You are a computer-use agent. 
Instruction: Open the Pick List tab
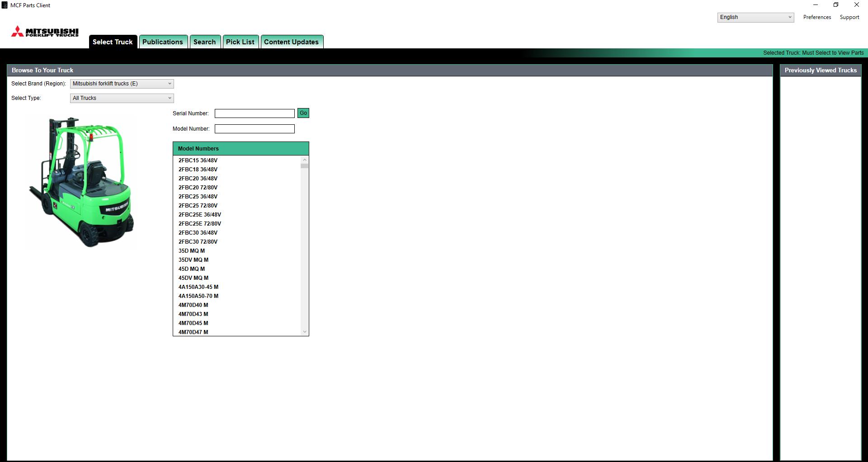pyautogui.click(x=241, y=42)
